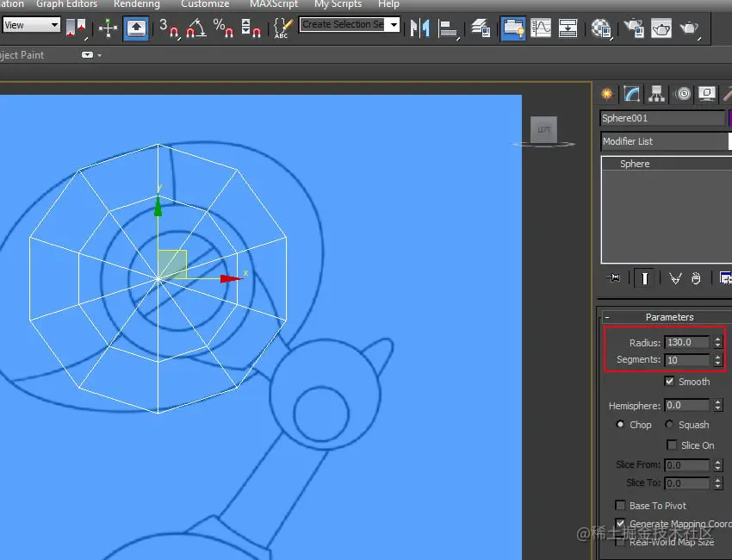
Task: Select the Squash radio button
Action: click(x=669, y=424)
